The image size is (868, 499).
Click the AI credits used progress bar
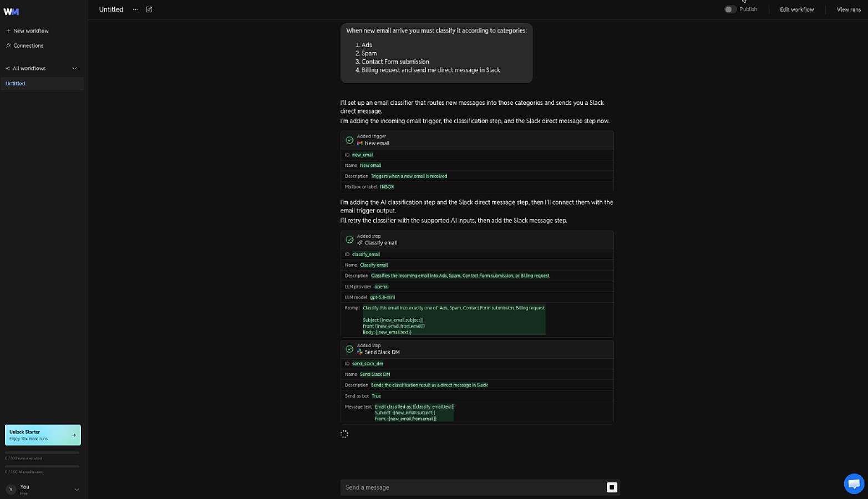[x=42, y=466]
